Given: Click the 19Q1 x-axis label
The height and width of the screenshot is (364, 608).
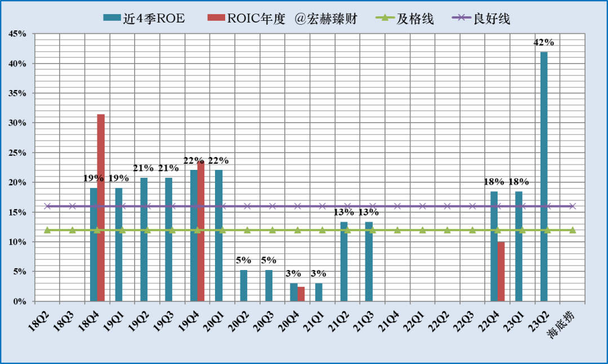Looking at the screenshot, I should (114, 321).
